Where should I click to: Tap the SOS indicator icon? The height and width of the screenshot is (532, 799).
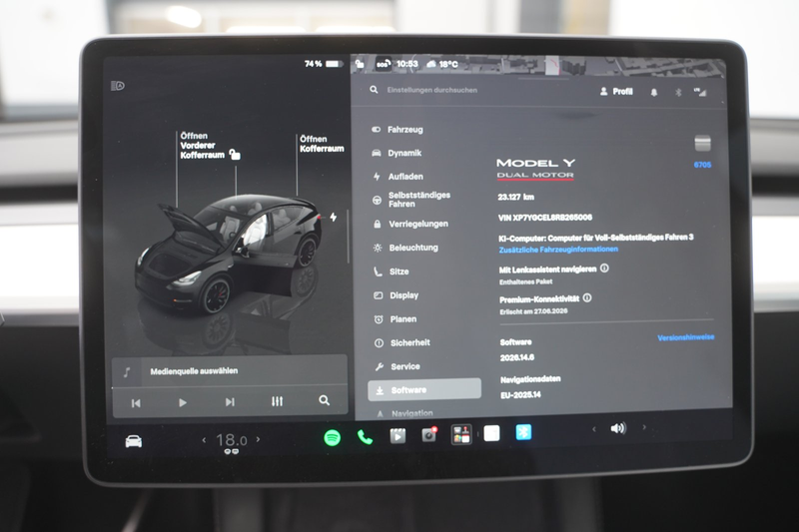[383, 64]
